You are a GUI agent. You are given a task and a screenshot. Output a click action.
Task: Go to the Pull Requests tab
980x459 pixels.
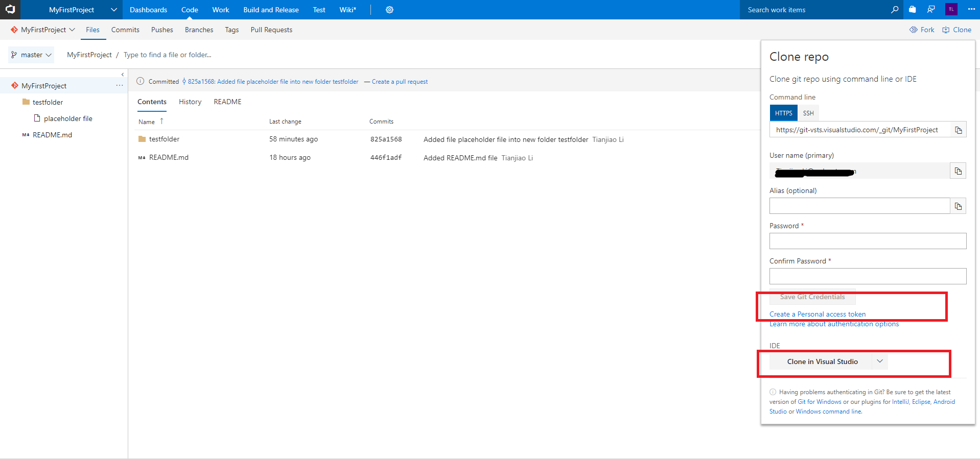coord(271,30)
